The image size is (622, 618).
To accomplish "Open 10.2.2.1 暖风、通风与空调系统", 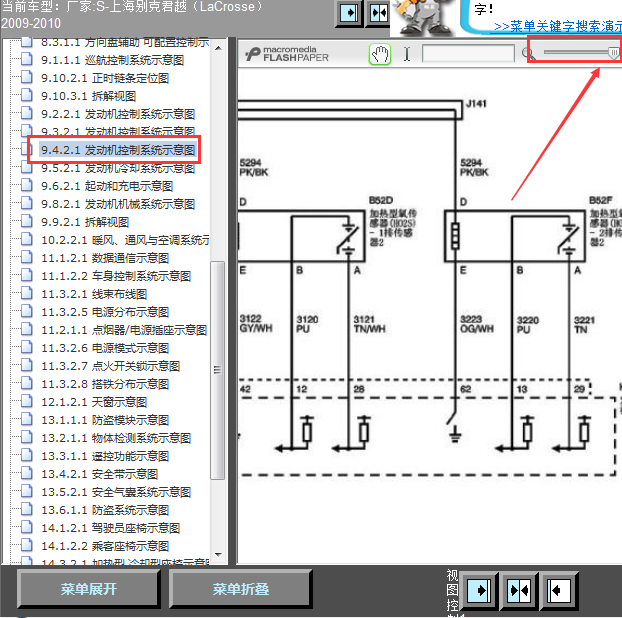I will pyautogui.click(x=125, y=240).
